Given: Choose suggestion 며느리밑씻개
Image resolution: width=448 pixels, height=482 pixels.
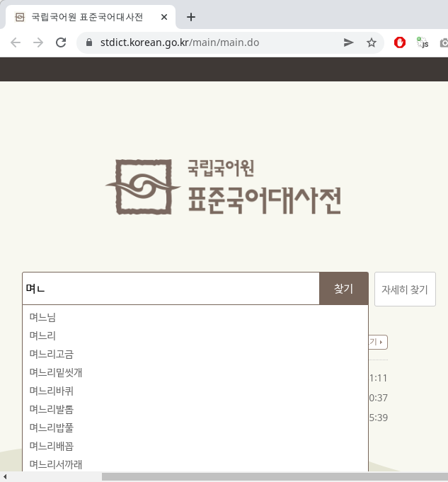Looking at the screenshot, I should click(195, 372).
